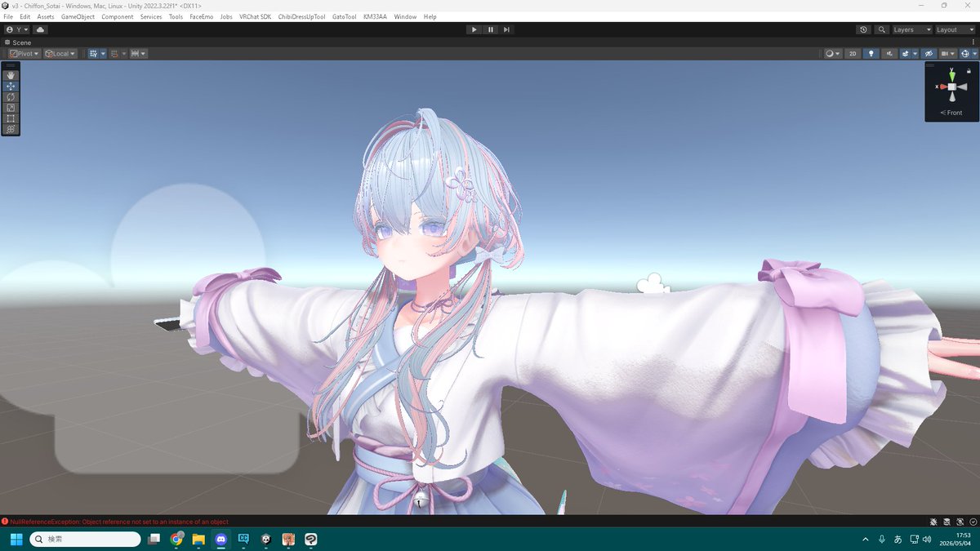Viewport: 980px width, 551px height.
Task: Click the NullReferenceException error message
Action: point(119,521)
